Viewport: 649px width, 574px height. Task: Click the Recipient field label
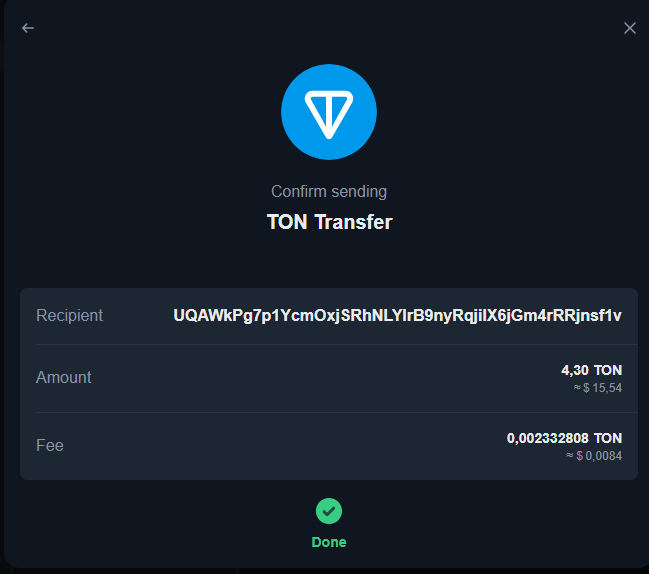pyautogui.click(x=69, y=315)
